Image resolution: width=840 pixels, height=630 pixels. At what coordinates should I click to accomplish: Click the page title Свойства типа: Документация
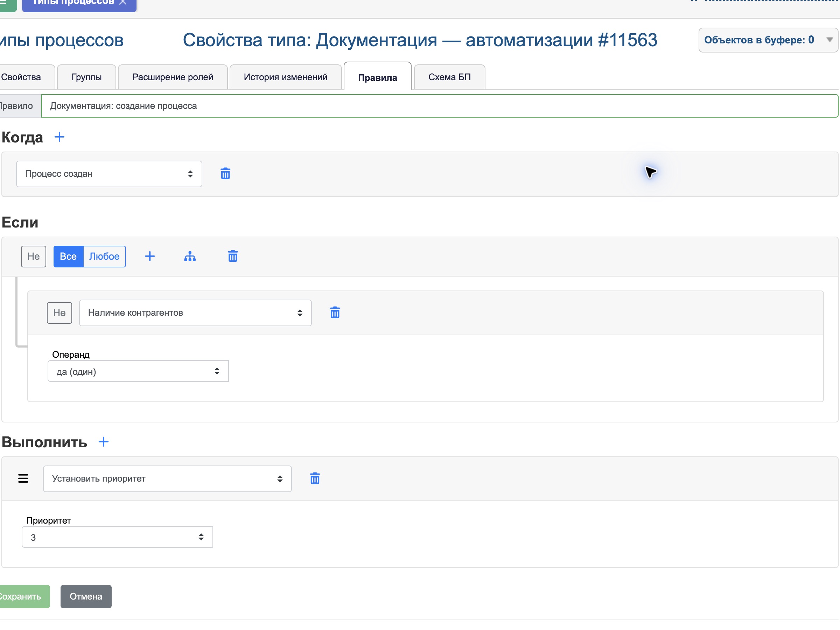[420, 40]
